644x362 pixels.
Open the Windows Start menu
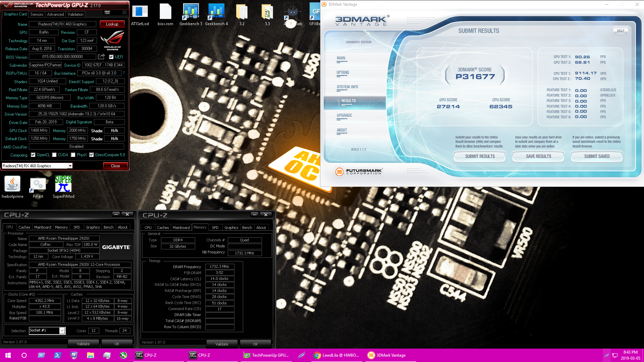[8, 355]
